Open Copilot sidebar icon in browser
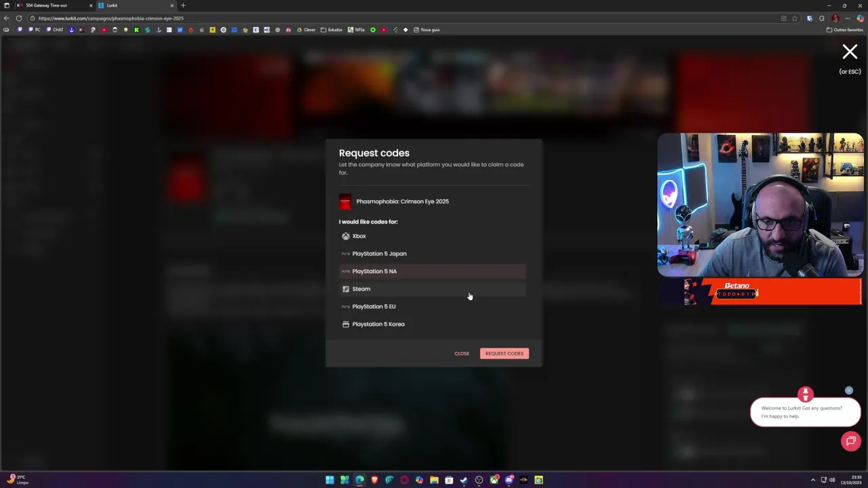The image size is (868, 488). 860,18
